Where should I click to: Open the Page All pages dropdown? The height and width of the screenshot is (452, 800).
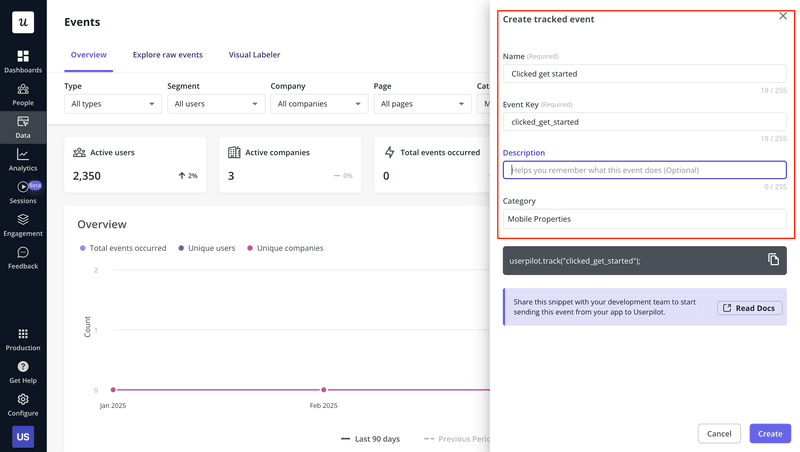coord(422,104)
